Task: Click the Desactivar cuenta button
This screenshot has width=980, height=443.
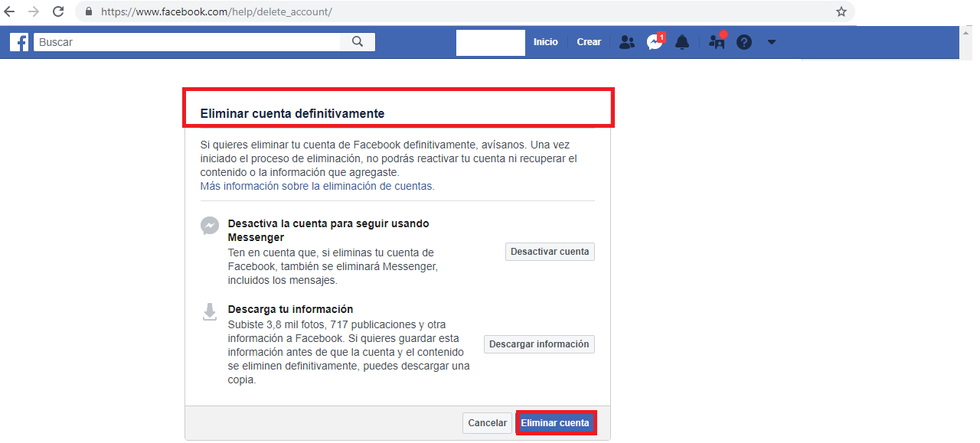Action: coord(550,252)
